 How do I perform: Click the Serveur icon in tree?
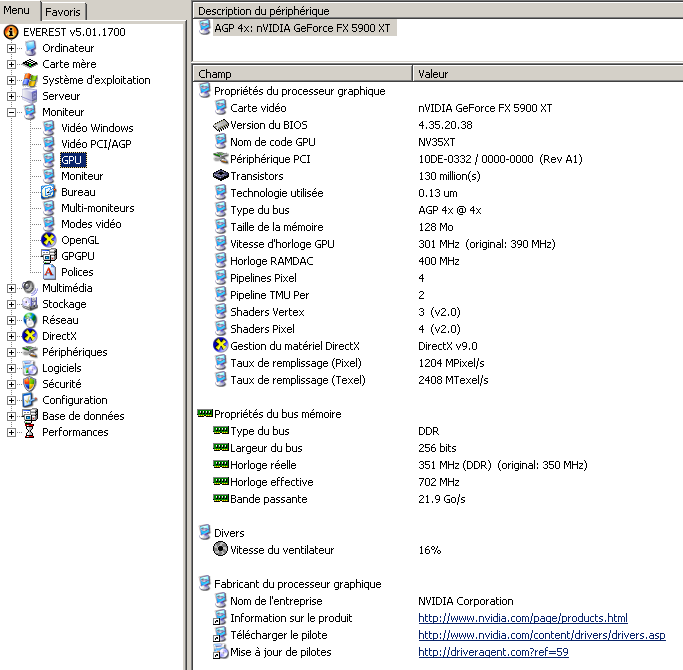click(30, 96)
